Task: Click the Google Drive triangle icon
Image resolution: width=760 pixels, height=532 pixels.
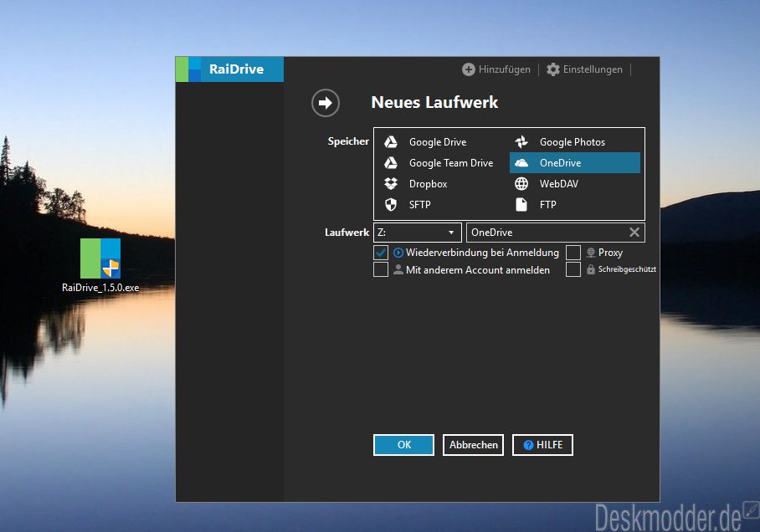Action: (x=391, y=142)
